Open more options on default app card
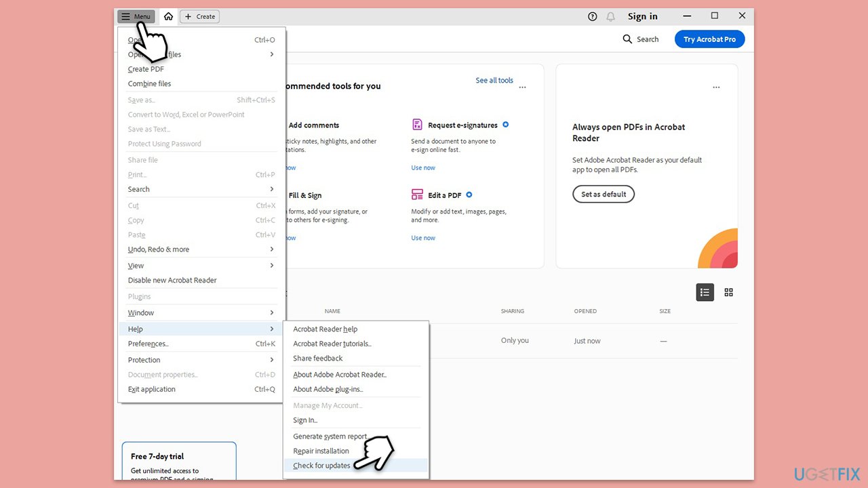The height and width of the screenshot is (488, 868). 716,87
